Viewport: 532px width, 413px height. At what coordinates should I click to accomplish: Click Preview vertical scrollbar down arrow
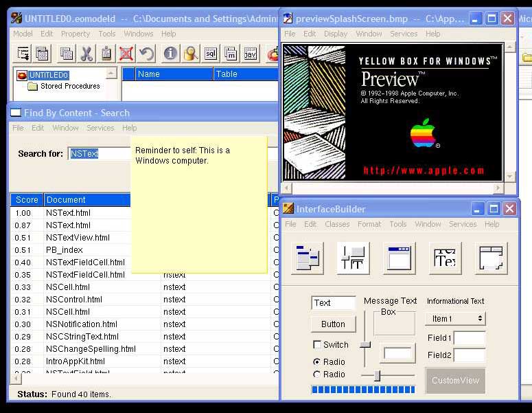509,177
